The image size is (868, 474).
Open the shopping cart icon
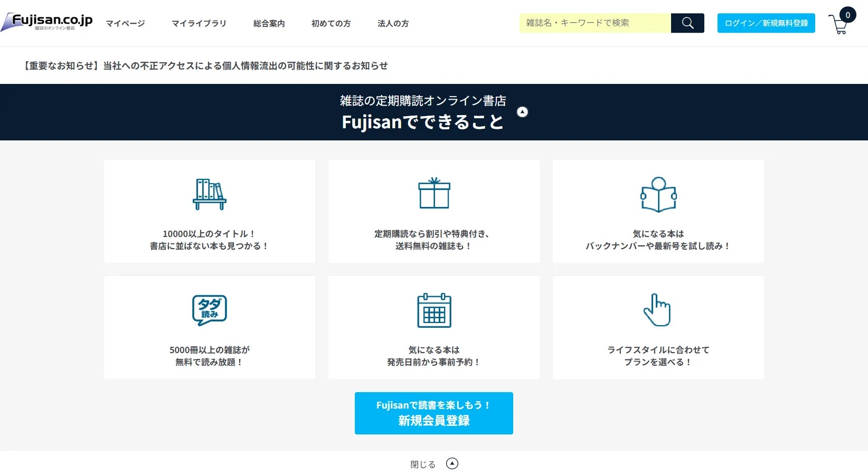pyautogui.click(x=838, y=25)
